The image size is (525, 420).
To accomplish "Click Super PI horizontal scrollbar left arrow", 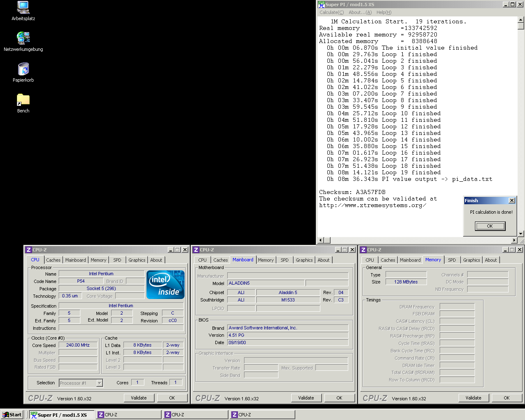I will click(321, 240).
